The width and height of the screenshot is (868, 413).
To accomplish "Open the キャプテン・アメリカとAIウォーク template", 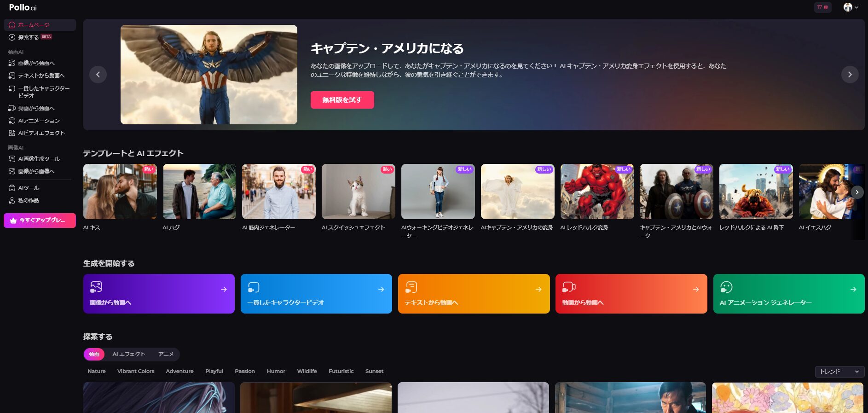I will click(x=677, y=192).
